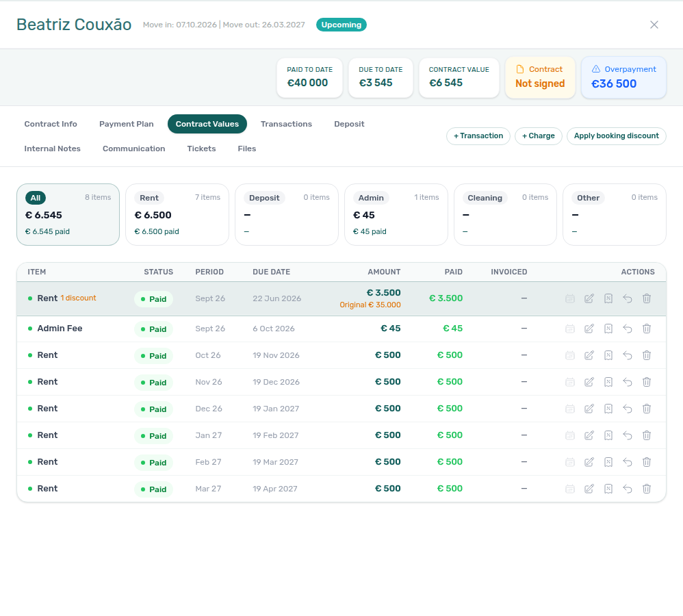Delete the Jan 27 Rent item

pos(647,435)
